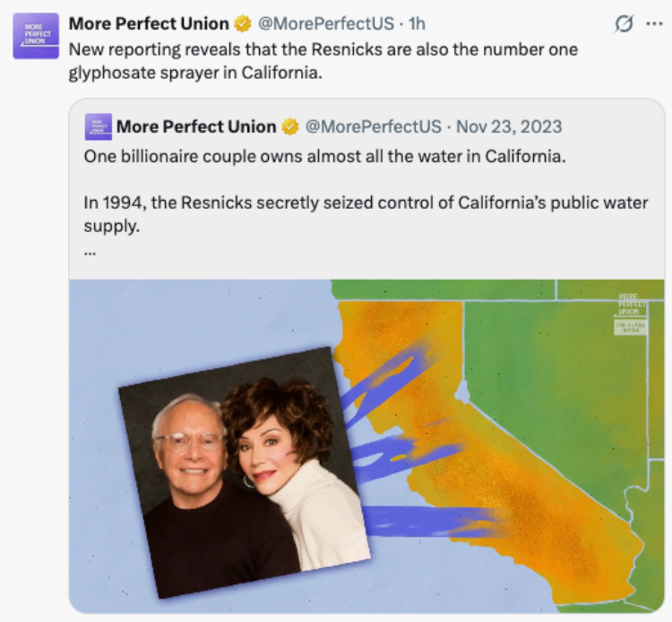672x622 pixels.
Task: Click the gold verified badge in quoted post
Action: 290,127
